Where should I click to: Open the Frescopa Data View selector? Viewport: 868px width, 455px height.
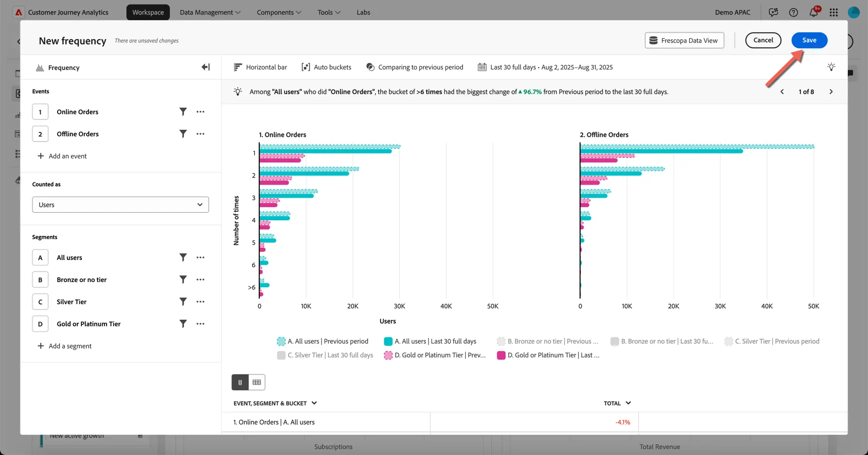[x=684, y=40]
